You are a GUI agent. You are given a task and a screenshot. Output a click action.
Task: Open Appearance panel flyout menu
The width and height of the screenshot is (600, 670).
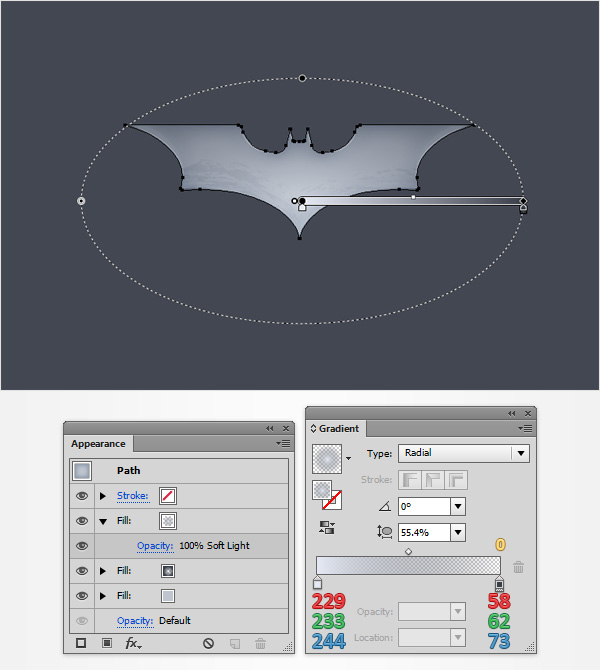(x=283, y=444)
